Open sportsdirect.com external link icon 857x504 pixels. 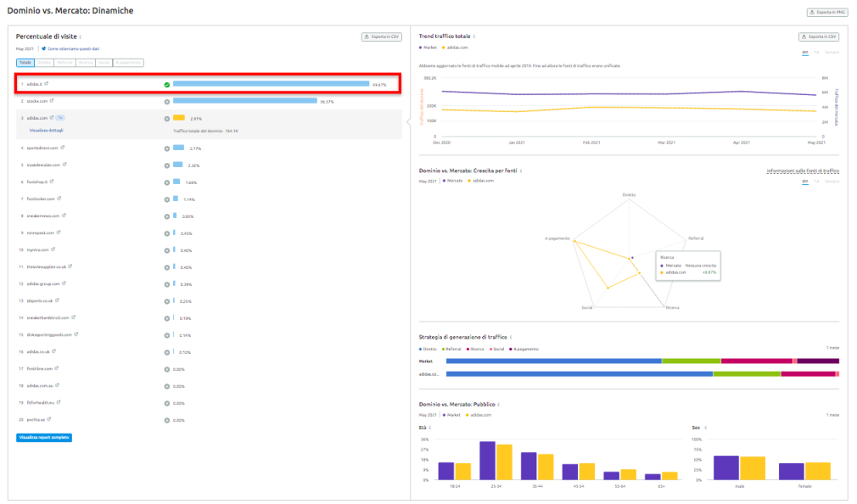point(62,148)
